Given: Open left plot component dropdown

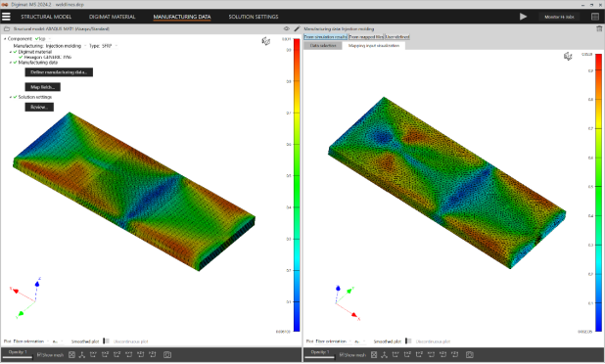Looking at the screenshot, I should coord(58,341).
